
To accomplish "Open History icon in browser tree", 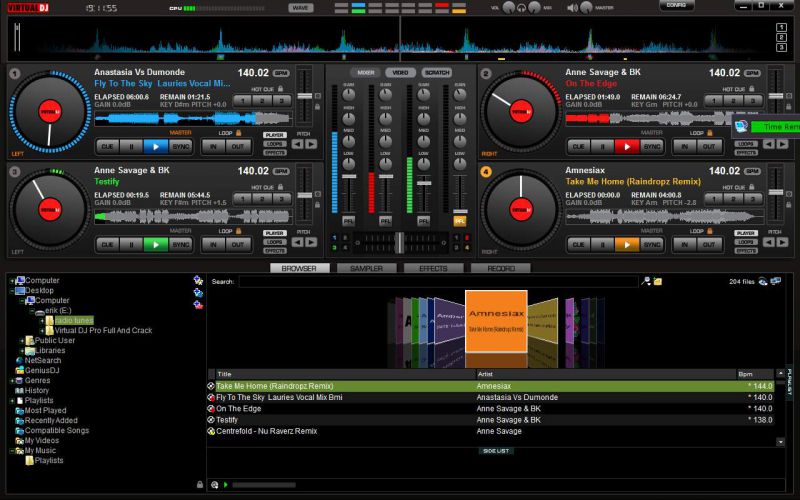I will pyautogui.click(x=20, y=390).
